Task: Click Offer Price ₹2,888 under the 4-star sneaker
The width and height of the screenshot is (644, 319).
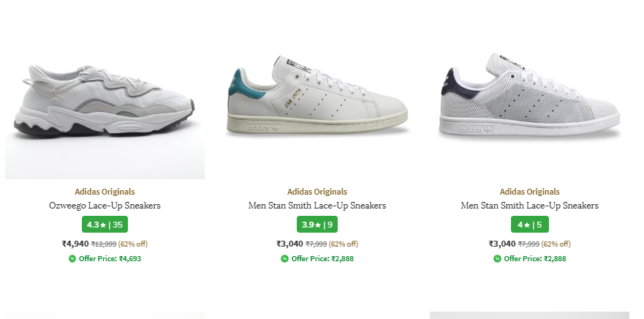Action: point(535,258)
